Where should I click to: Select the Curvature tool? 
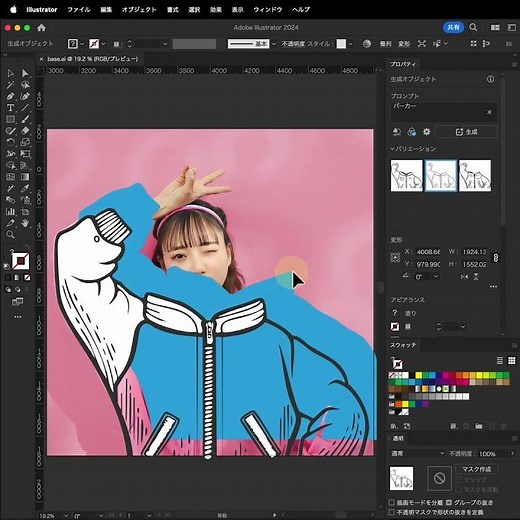pyautogui.click(x=25, y=96)
